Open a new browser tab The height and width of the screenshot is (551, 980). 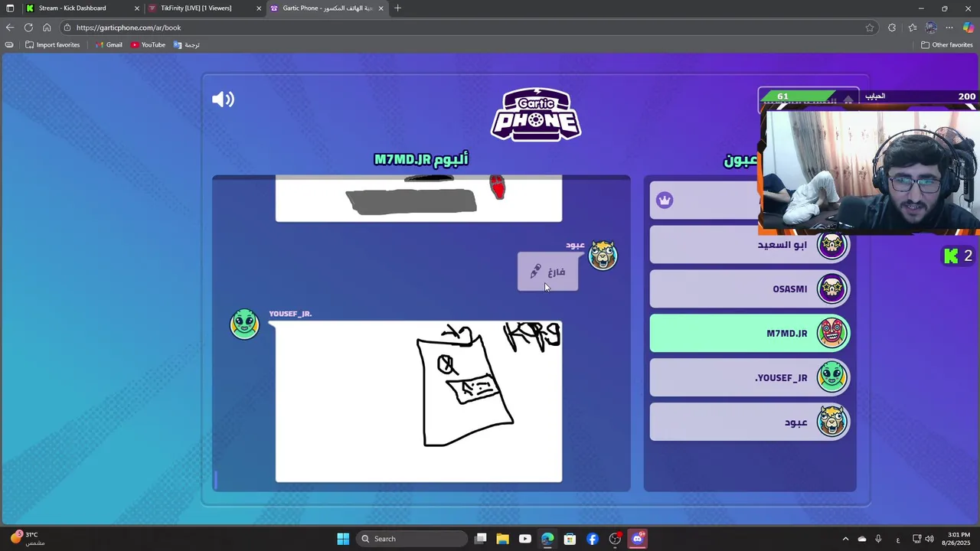[x=397, y=8]
